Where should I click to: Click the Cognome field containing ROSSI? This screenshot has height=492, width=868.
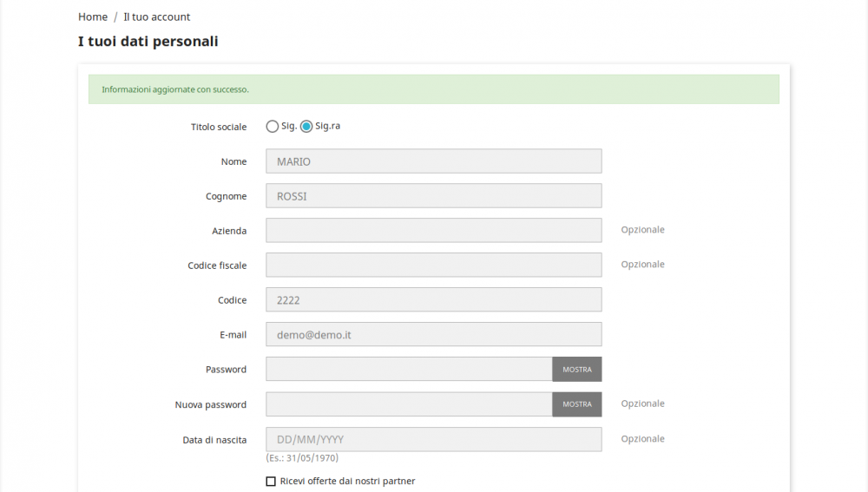click(433, 196)
